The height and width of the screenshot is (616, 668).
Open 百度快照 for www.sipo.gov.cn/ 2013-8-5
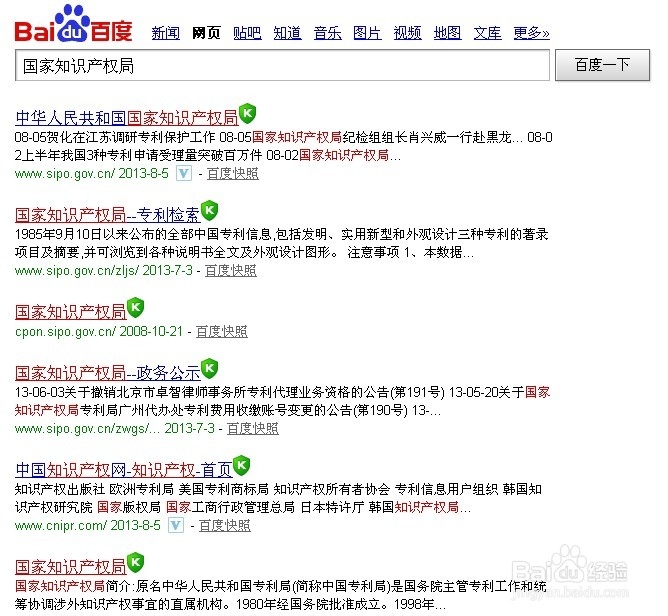click(233, 173)
